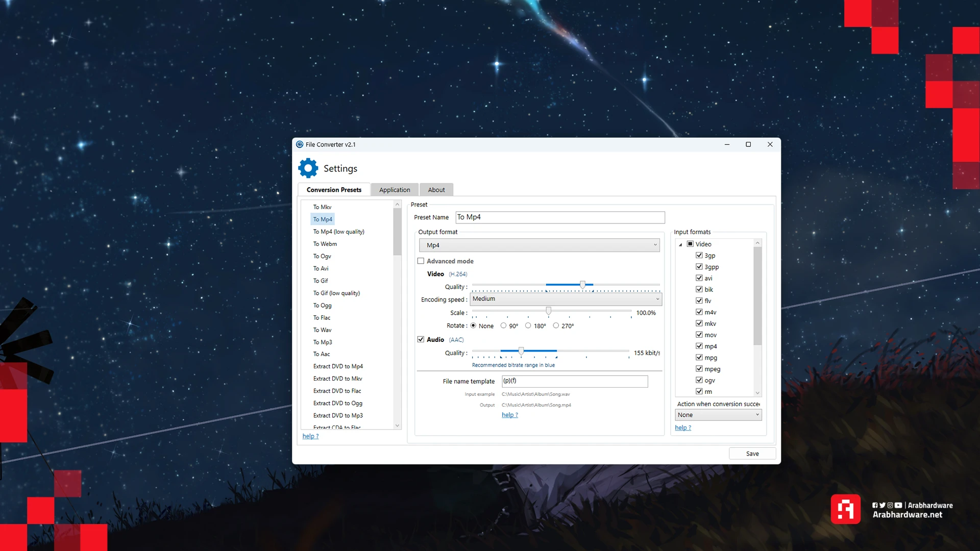Screen dimensions: 980x551
Task: Uncheck the mkv input format
Action: coord(699,323)
